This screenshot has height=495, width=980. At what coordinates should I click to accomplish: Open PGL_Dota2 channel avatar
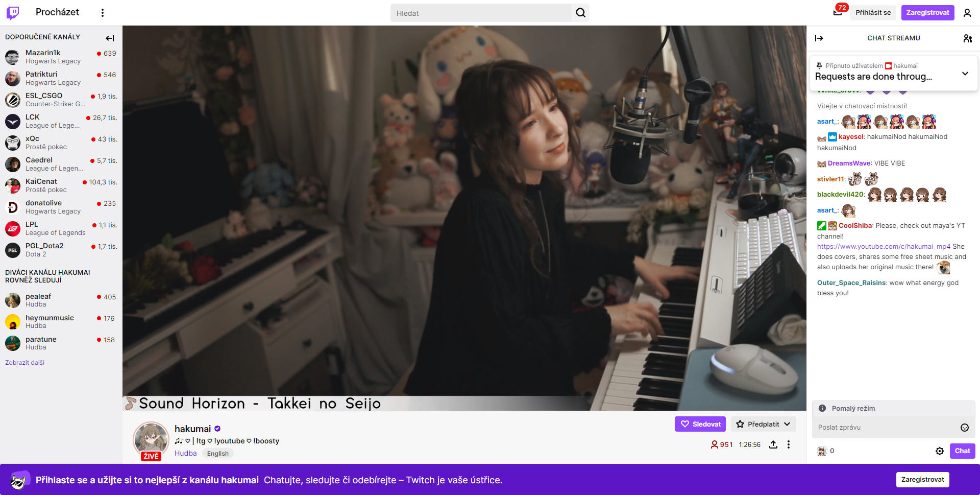coord(13,250)
